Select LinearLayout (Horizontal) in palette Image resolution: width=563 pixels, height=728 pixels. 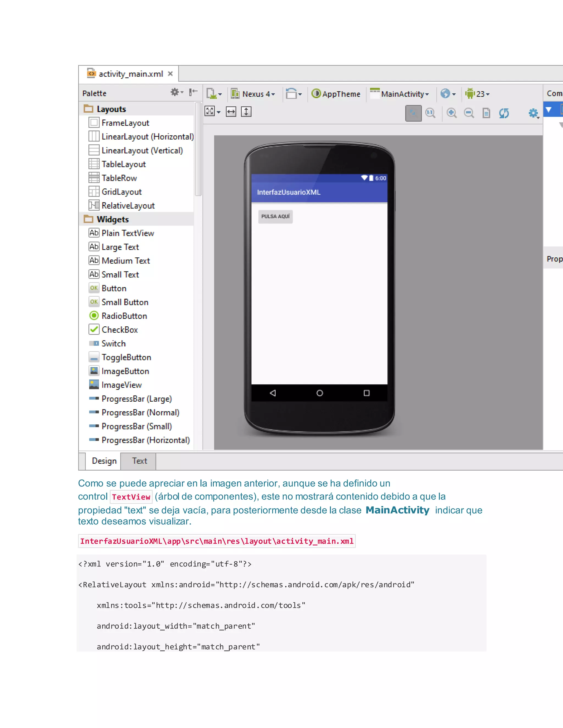point(141,137)
